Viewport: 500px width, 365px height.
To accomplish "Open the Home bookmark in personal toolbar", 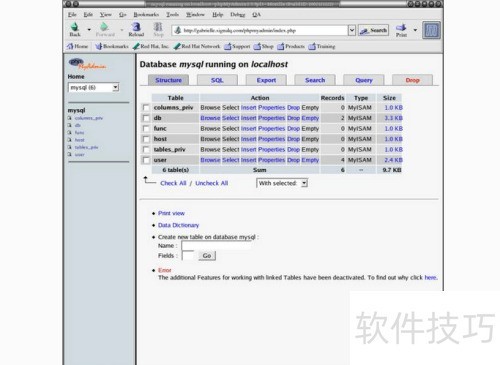I will (x=77, y=46).
